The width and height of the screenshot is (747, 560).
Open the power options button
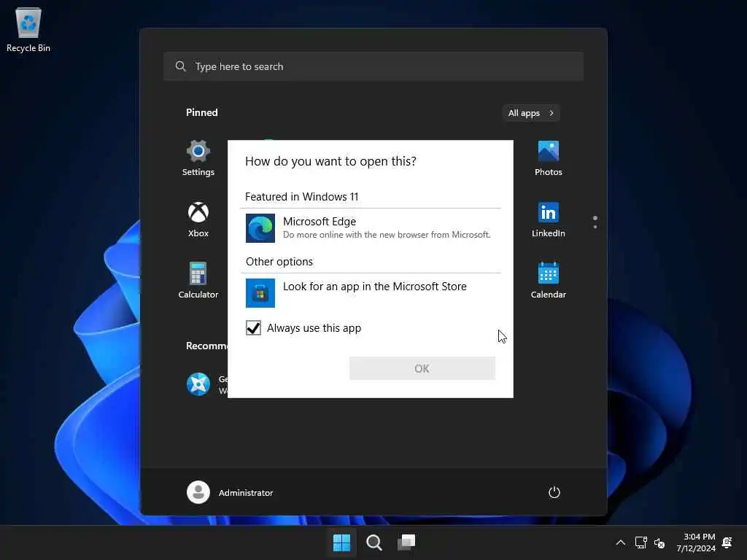(x=554, y=492)
